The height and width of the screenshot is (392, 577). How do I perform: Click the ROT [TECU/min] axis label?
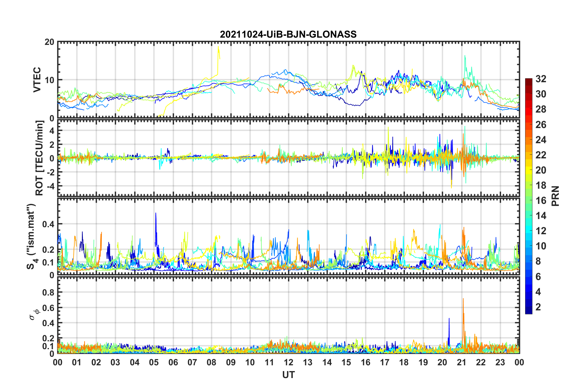(x=39, y=158)
